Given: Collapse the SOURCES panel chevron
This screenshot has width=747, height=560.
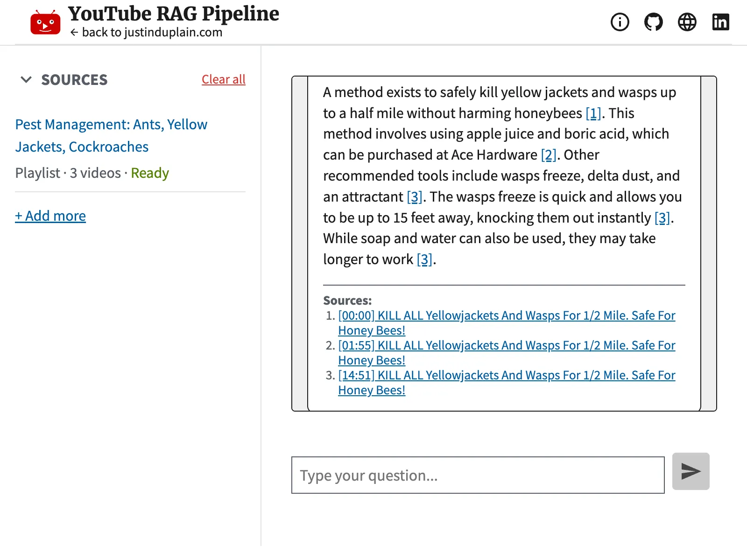Looking at the screenshot, I should [27, 80].
